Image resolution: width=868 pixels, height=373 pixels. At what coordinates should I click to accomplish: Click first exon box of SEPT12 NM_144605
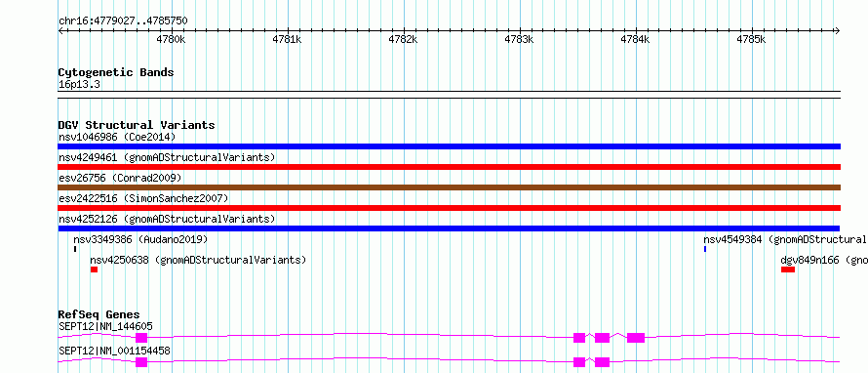(x=141, y=338)
